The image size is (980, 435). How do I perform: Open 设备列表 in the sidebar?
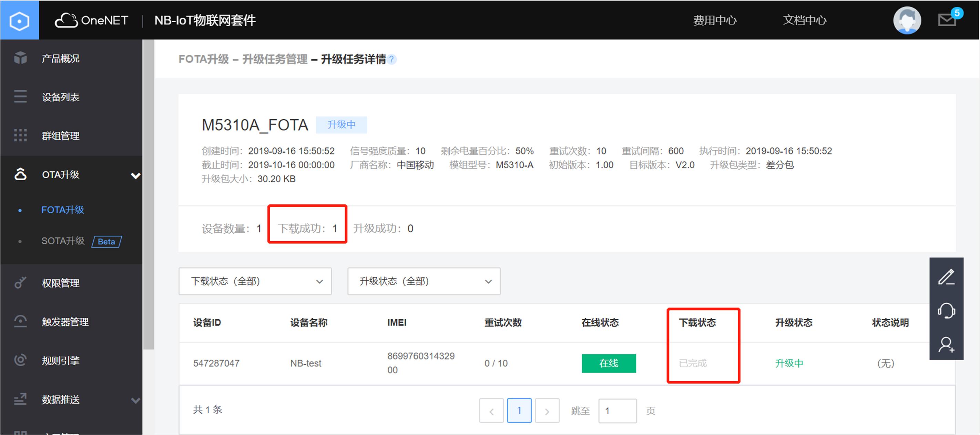pos(61,97)
